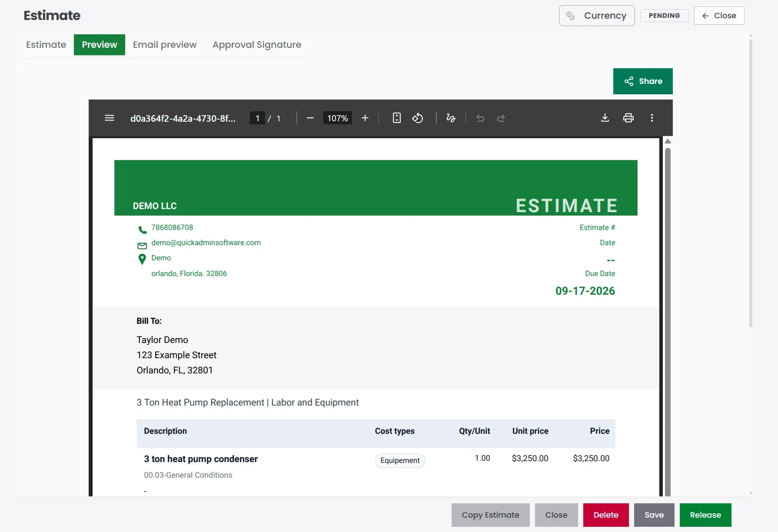Image resolution: width=778 pixels, height=532 pixels.
Task: Open the Email preview tab
Action: 165,45
